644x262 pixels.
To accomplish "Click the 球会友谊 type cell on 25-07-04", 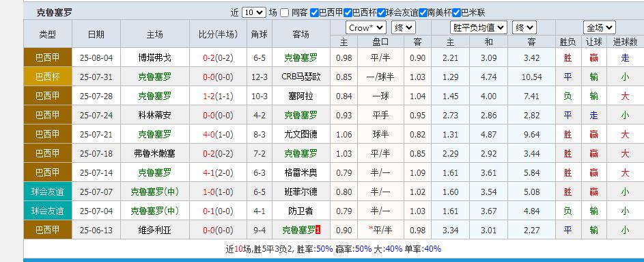I will [48, 211].
